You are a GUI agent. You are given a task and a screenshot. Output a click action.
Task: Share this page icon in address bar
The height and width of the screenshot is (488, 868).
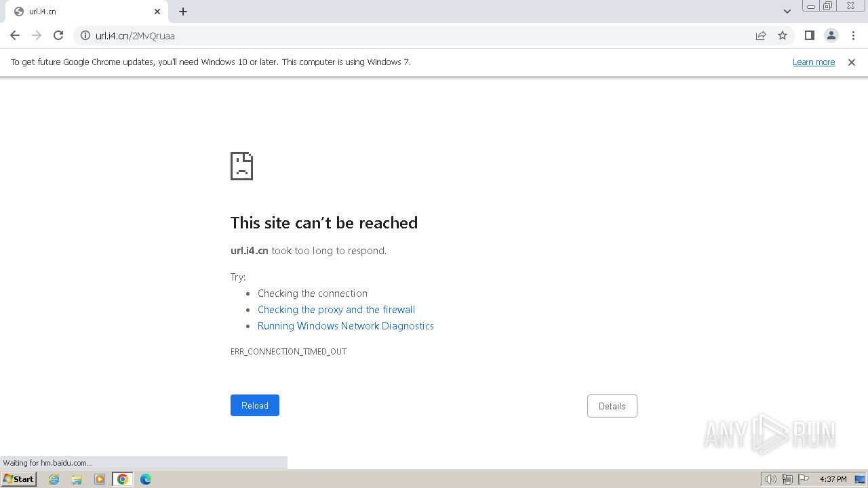[761, 36]
